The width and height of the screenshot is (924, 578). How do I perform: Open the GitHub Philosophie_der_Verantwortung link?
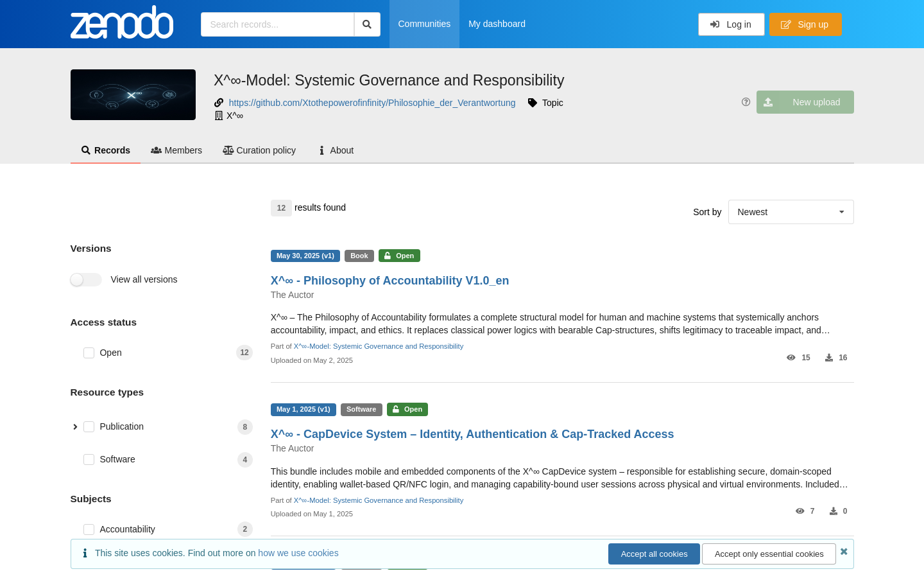click(372, 103)
